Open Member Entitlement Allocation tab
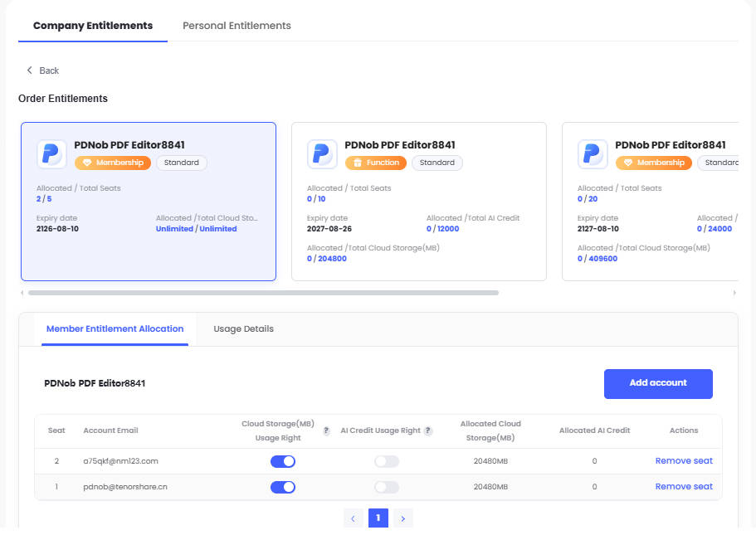The height and width of the screenshot is (535, 756). 115,328
